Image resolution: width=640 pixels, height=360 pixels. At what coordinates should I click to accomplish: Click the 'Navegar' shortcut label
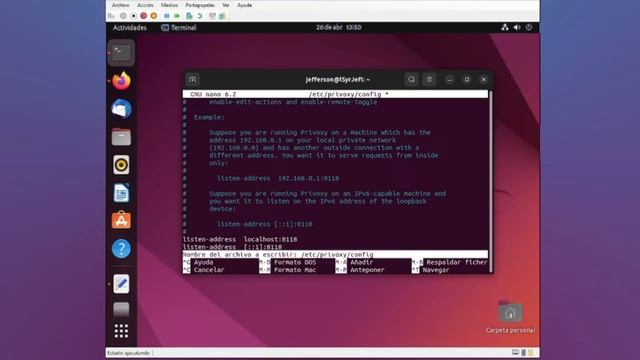pos(436,270)
